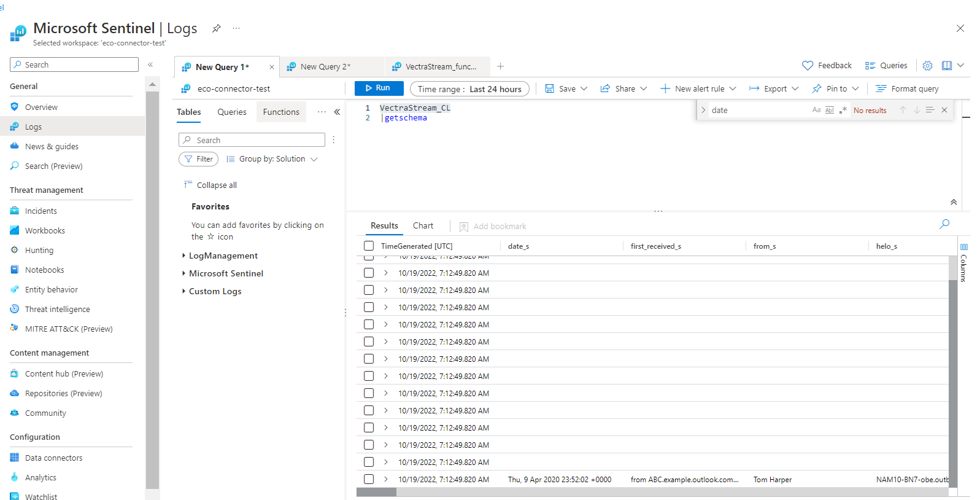Viewport: 980px width, 500px height.
Task: Select the Queries tab in schema pane
Action: pyautogui.click(x=232, y=112)
